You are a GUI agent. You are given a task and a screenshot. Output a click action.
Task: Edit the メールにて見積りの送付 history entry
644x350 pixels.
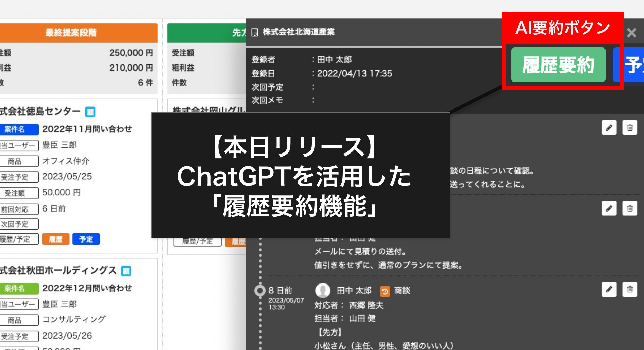(x=609, y=208)
